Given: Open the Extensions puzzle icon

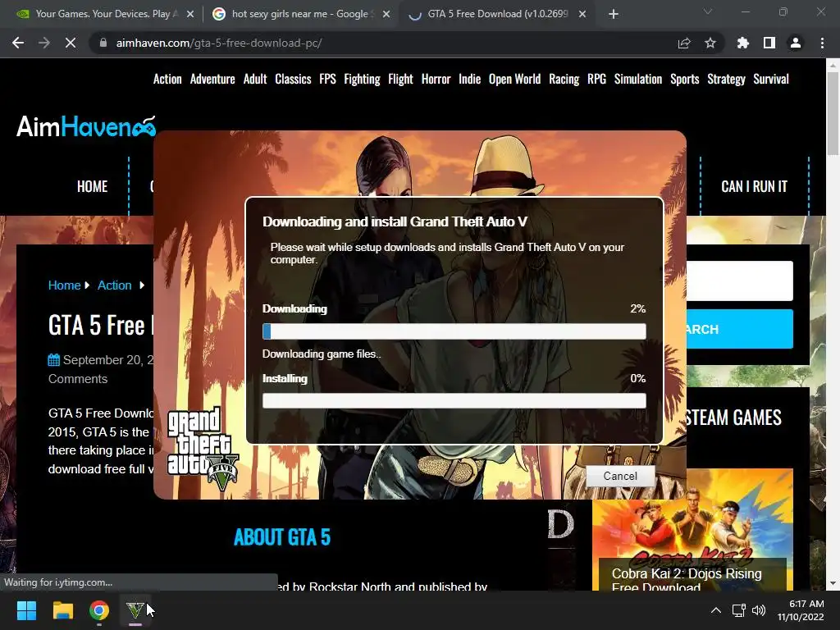Looking at the screenshot, I should tap(743, 43).
